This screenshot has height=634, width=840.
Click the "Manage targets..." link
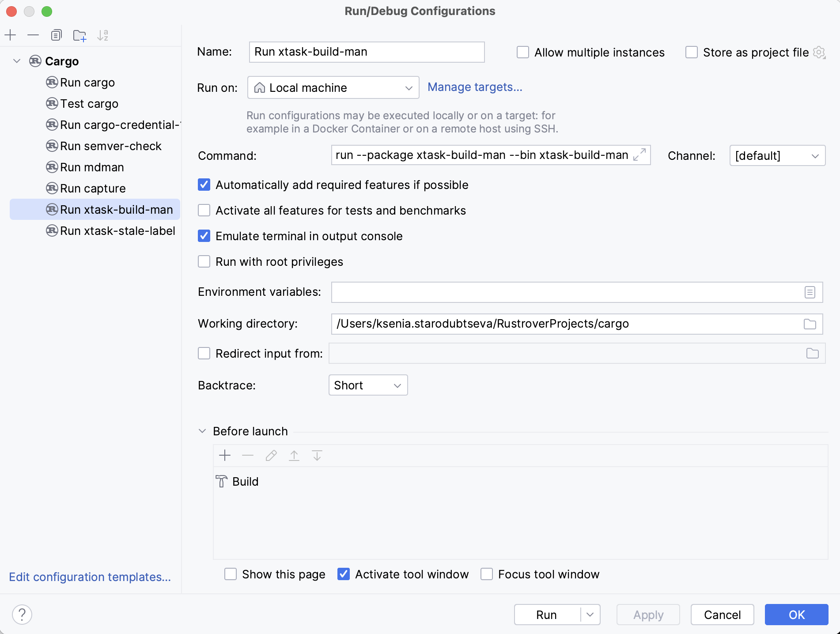tap(475, 87)
